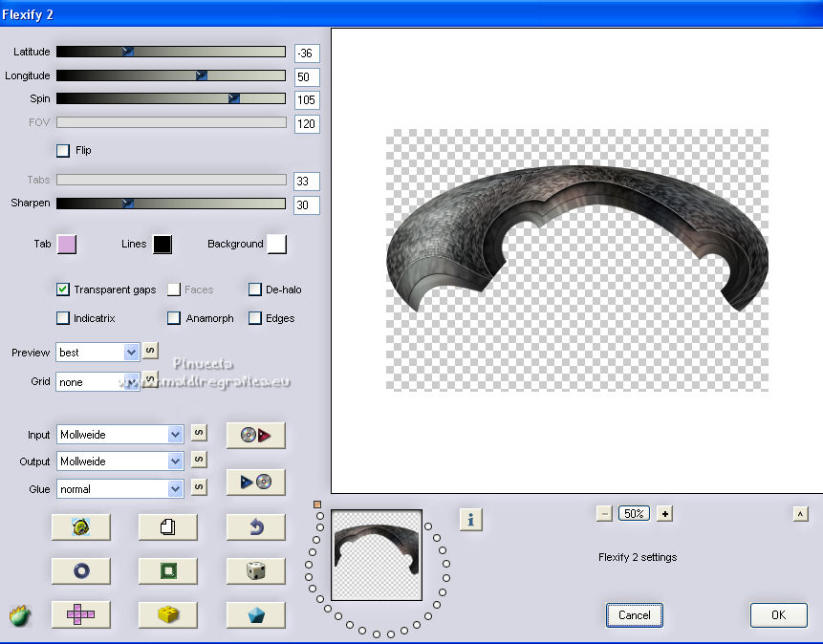Click the Cancel button
Screen dimensions: 823x644
coord(634,615)
